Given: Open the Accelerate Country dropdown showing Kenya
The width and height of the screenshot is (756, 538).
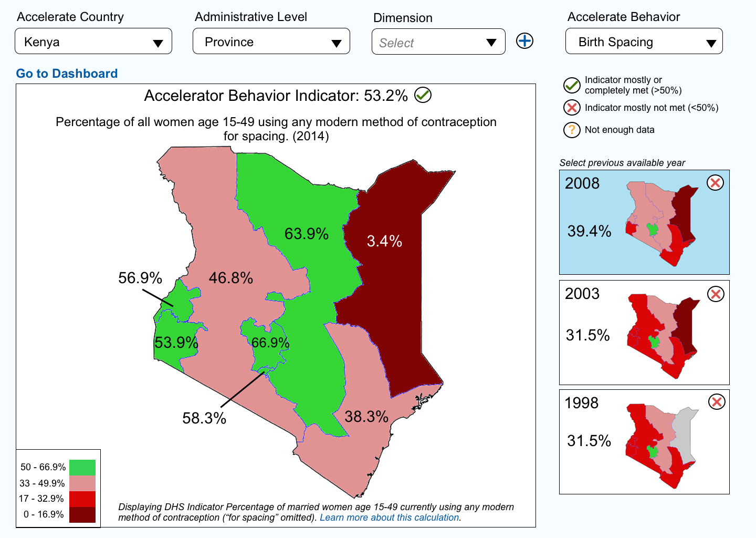Looking at the screenshot, I should tap(93, 42).
